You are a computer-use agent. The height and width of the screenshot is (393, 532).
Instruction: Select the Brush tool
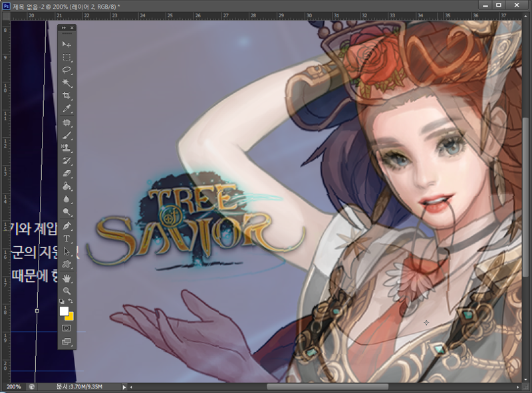66,136
